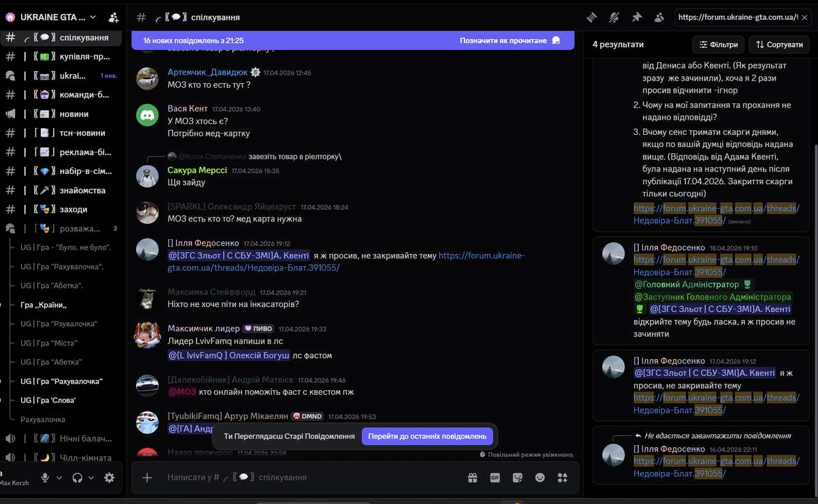Open headphones output options arrow
The image size is (818, 504).
[x=91, y=477]
